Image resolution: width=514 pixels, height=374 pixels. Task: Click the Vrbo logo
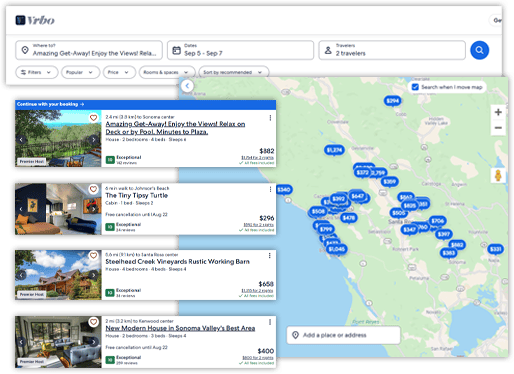[x=35, y=20]
